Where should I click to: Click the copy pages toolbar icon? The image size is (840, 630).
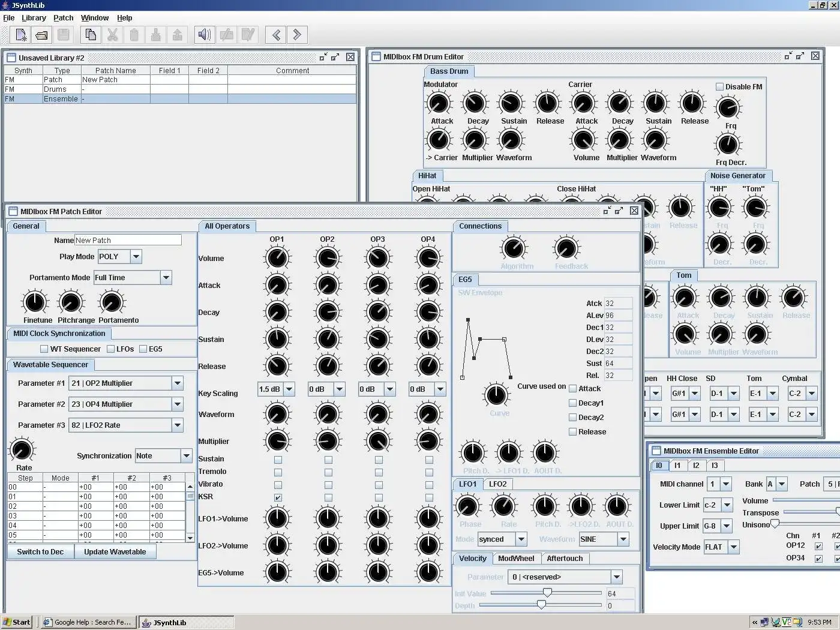91,35
